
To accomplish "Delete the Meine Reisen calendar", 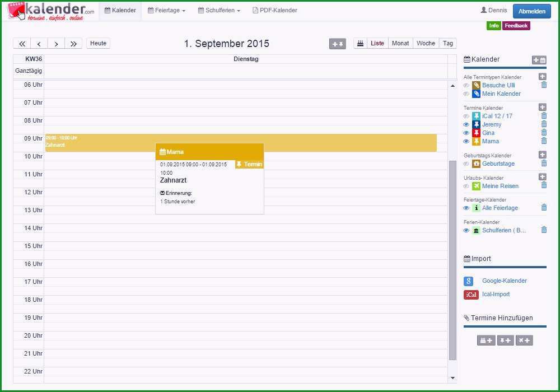I will pos(544,185).
